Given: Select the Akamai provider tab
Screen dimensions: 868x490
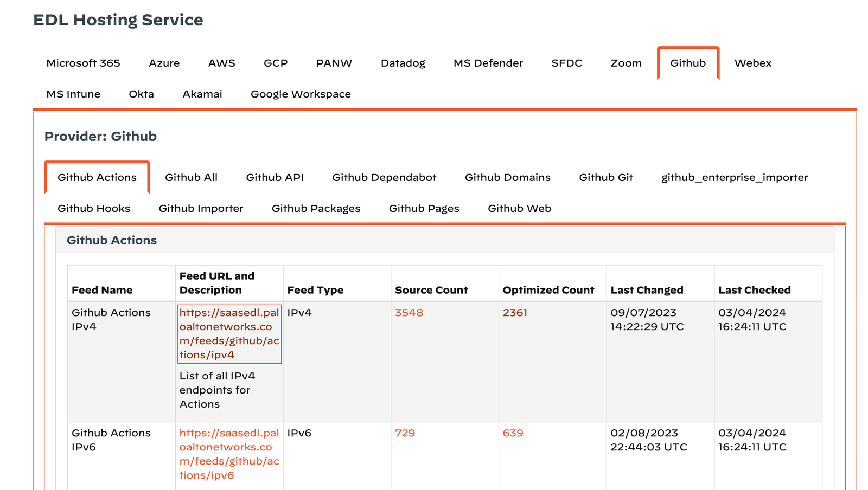Looking at the screenshot, I should click(202, 94).
